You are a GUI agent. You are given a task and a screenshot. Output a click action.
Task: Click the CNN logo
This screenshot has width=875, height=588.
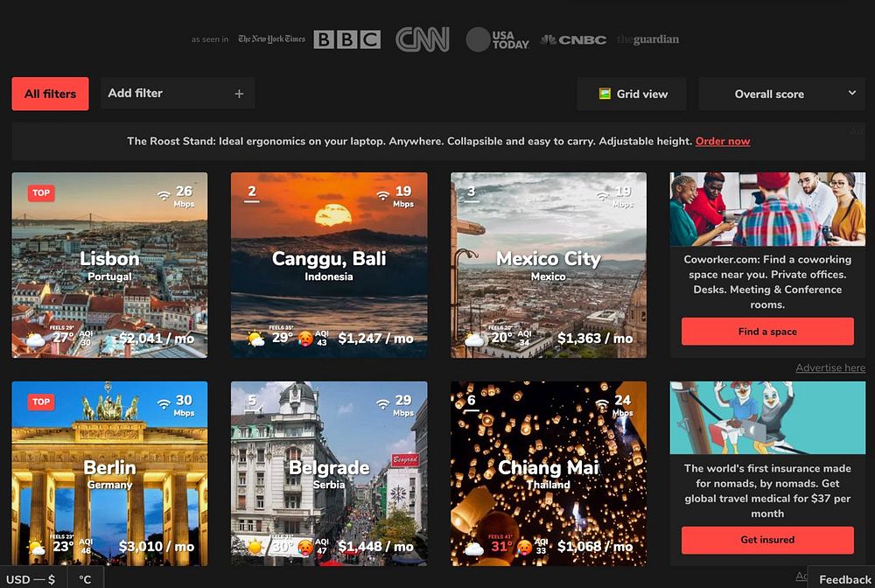[x=423, y=39]
